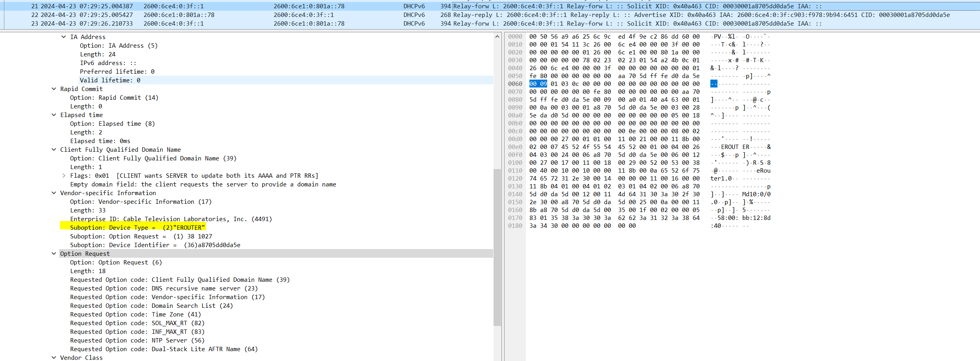
Task: Select the highlighted Suboption Device Type EROUTER line
Action: coord(137,227)
